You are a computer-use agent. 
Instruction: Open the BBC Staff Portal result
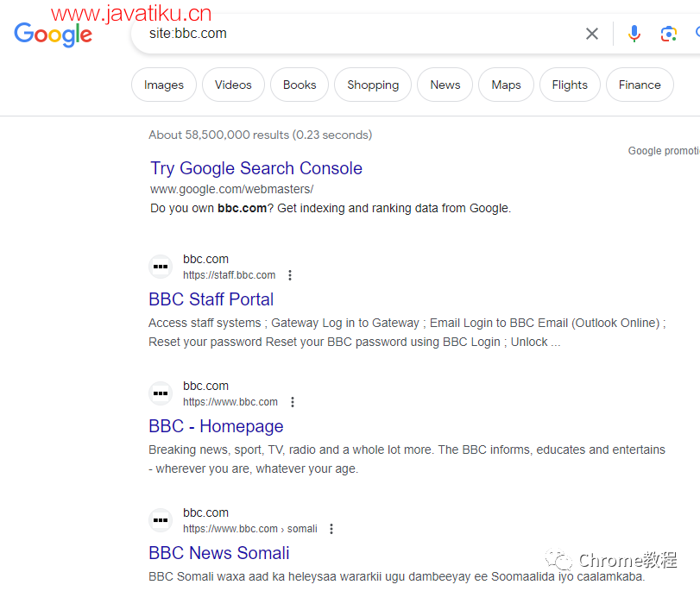coord(211,299)
